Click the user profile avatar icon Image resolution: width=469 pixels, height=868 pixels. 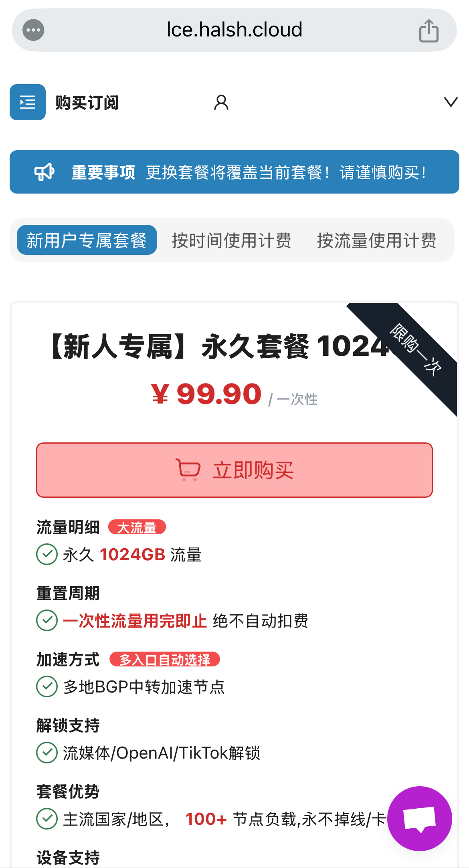coord(221,103)
